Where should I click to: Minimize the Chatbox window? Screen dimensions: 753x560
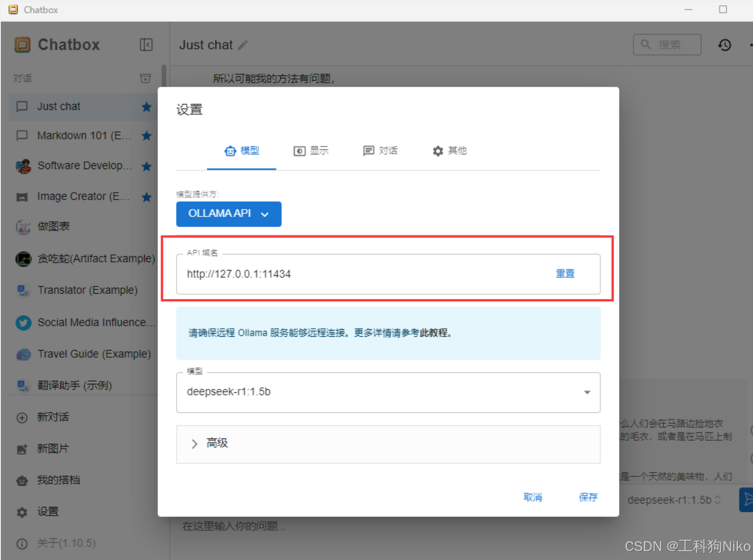689,9
